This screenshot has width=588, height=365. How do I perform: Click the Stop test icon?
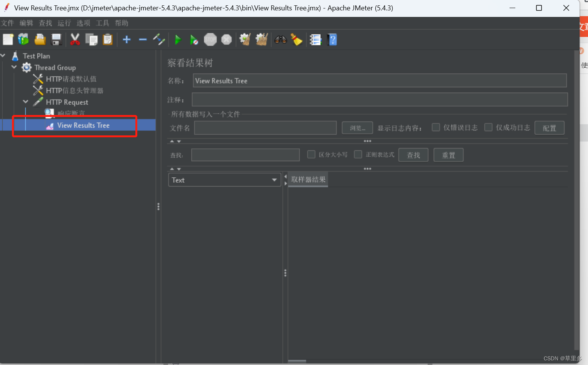pos(210,39)
